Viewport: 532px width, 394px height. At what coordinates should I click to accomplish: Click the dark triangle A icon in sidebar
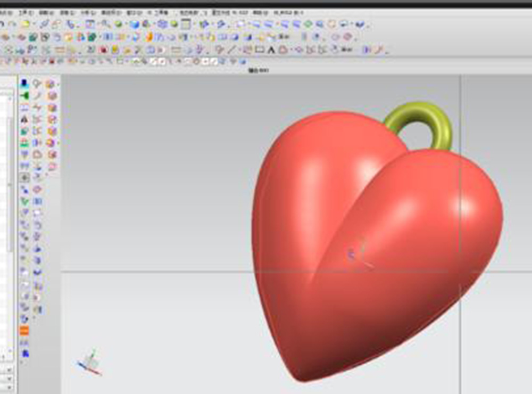24,120
